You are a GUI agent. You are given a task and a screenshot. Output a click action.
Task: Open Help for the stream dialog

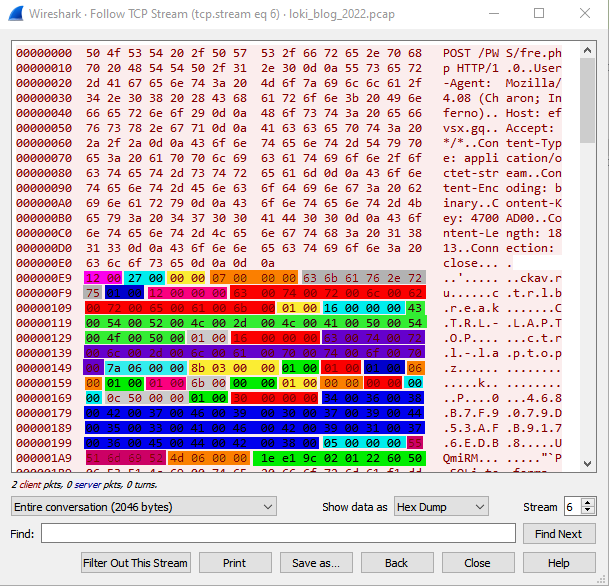coord(559,563)
